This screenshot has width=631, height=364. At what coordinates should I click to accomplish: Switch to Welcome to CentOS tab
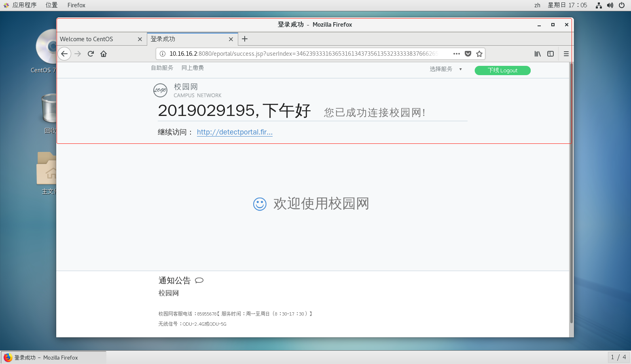tap(102, 39)
